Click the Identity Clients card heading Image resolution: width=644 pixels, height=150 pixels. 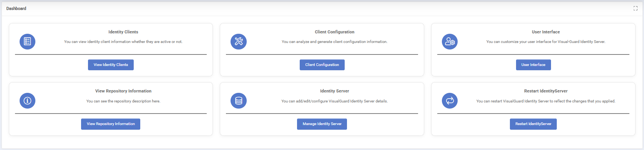pos(123,32)
